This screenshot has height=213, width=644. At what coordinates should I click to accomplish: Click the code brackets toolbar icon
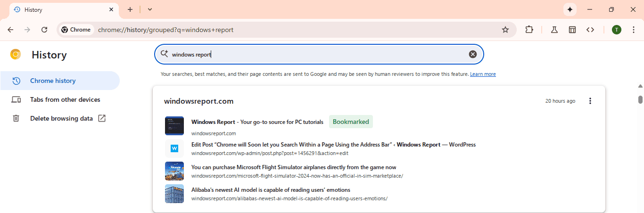[590, 30]
